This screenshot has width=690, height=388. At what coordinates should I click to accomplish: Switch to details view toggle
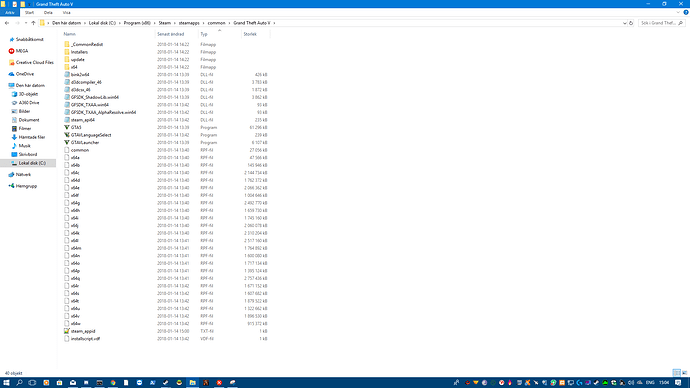coord(676,373)
